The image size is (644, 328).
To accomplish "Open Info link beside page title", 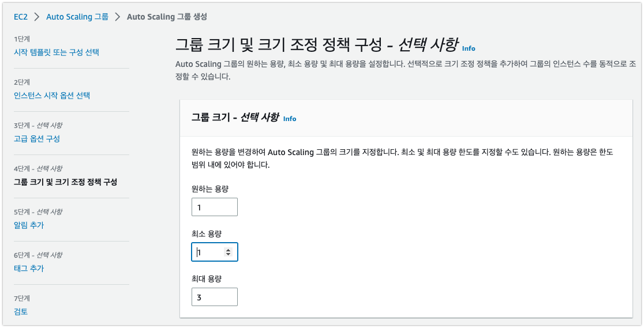I will click(469, 48).
